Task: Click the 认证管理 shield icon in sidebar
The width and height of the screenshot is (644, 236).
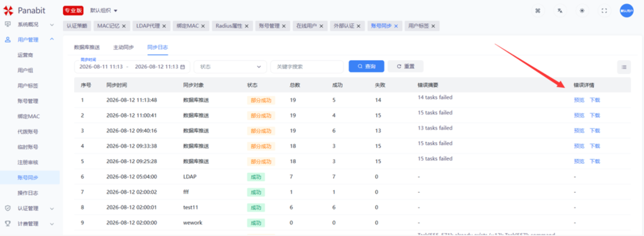Action: [8, 208]
